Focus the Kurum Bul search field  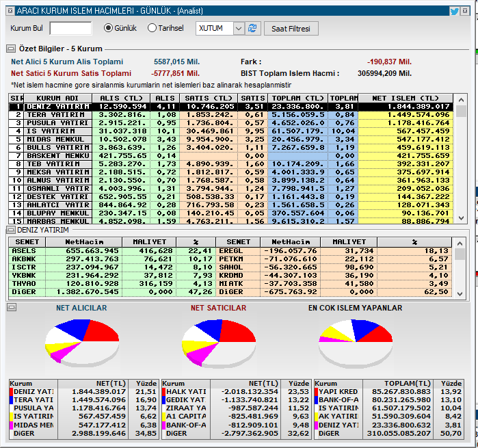pos(70,28)
